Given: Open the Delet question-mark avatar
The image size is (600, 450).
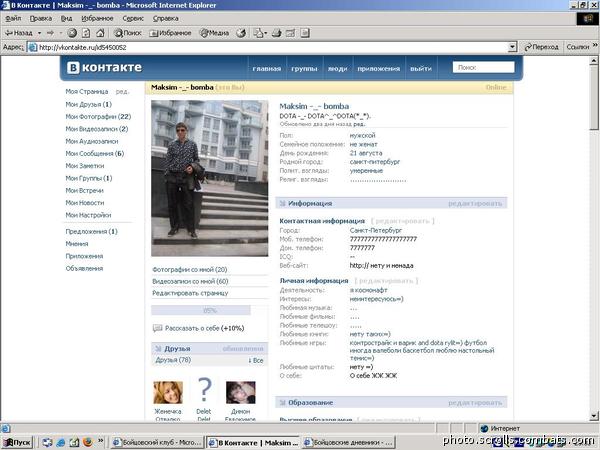Looking at the screenshot, I should (x=204, y=390).
